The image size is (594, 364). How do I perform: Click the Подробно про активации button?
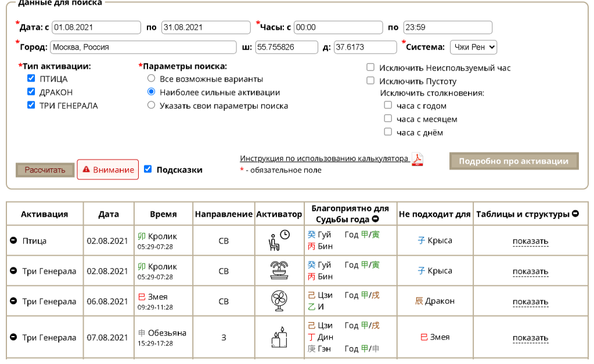pos(514,161)
